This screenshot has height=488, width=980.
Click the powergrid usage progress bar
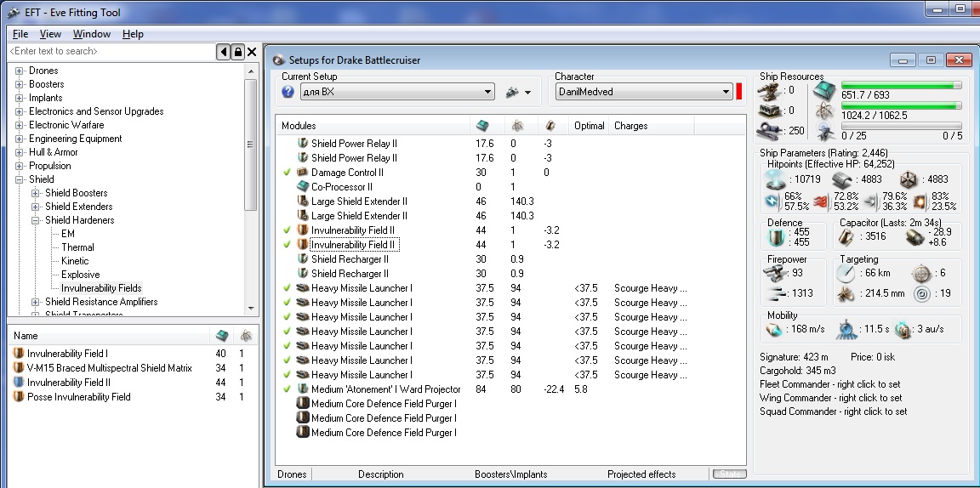[x=902, y=105]
